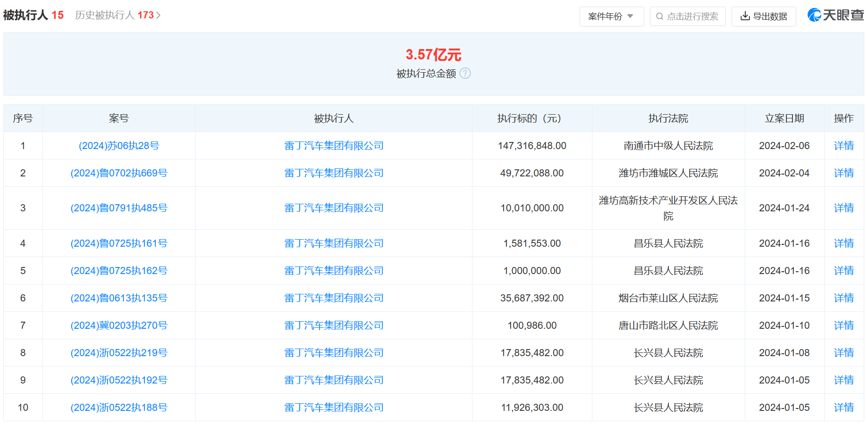Click the download icon in 导出数据
868x425 pixels.
tap(745, 16)
